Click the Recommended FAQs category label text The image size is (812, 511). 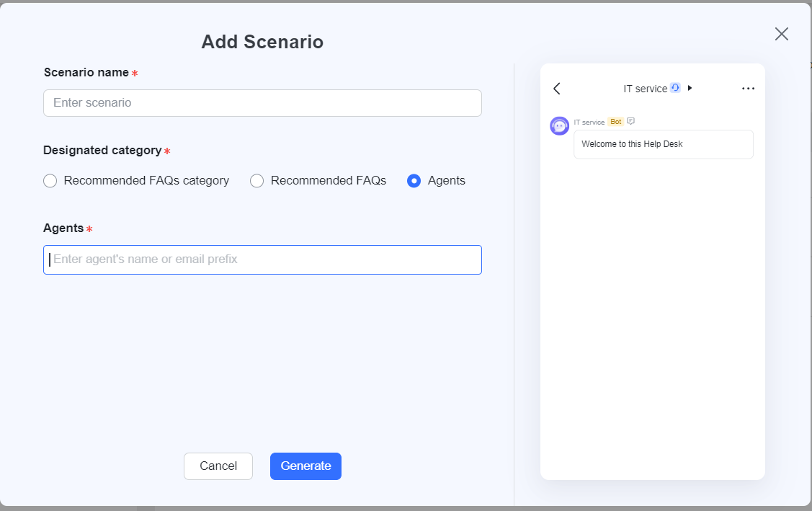(146, 181)
